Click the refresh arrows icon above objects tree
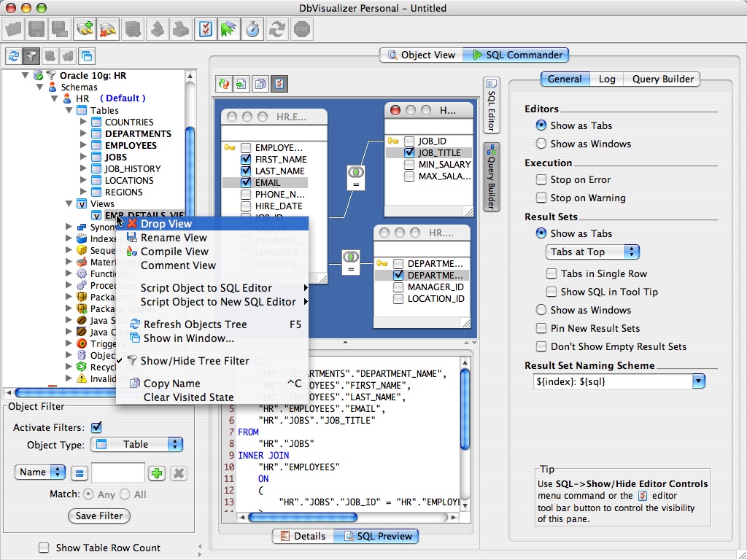747x560 pixels. (x=13, y=56)
